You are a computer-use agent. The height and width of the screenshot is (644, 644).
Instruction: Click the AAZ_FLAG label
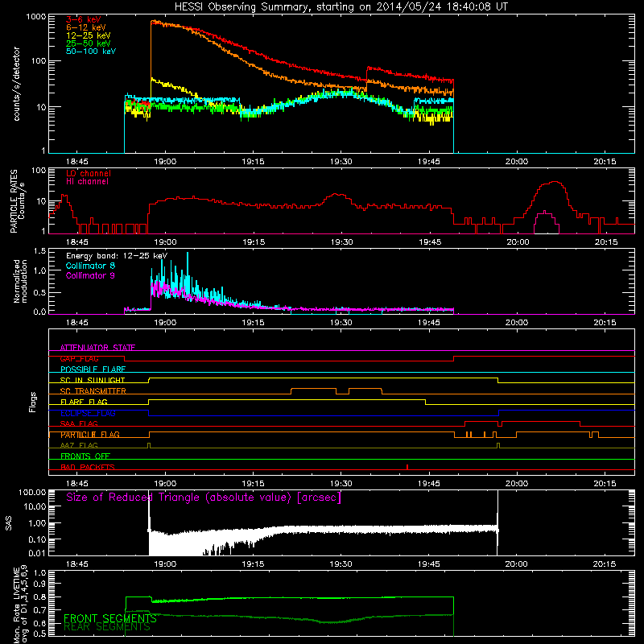79,446
